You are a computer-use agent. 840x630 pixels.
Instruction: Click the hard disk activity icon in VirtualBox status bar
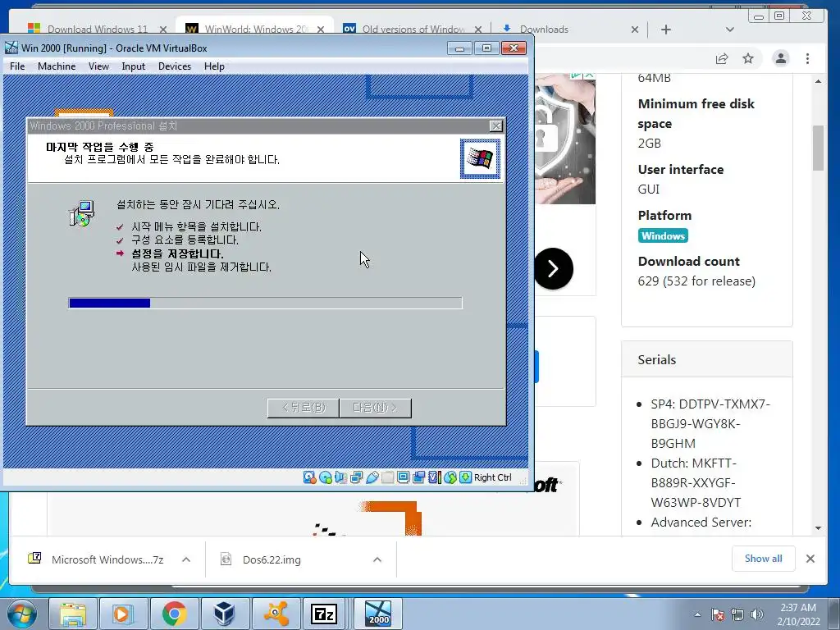309,477
